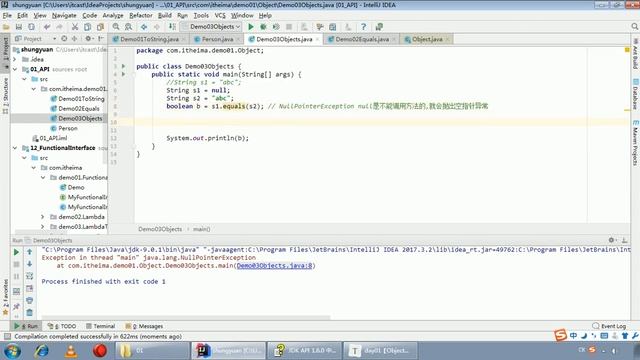Open the Refactor menu

pyautogui.click(x=141, y=16)
